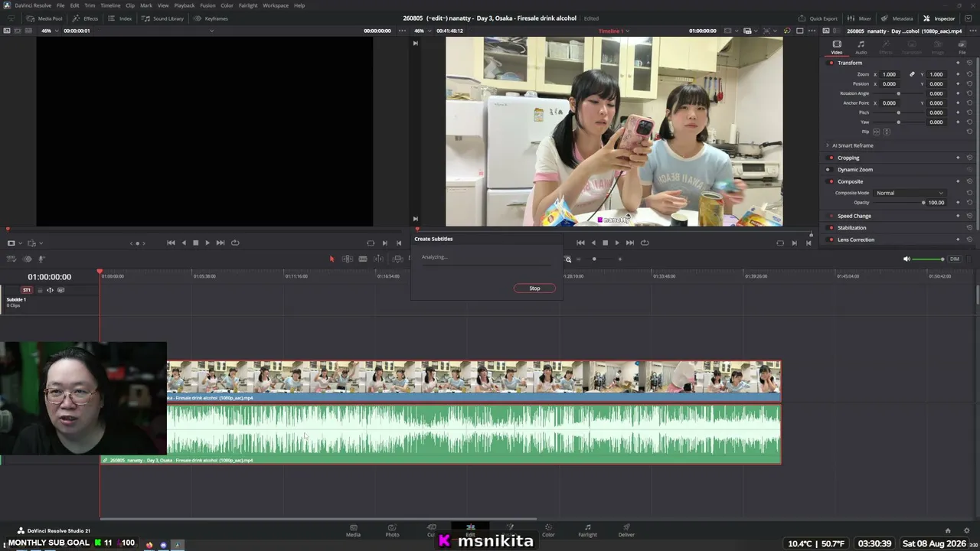Click the Zoom X value field
The image size is (980, 551).
890,74
